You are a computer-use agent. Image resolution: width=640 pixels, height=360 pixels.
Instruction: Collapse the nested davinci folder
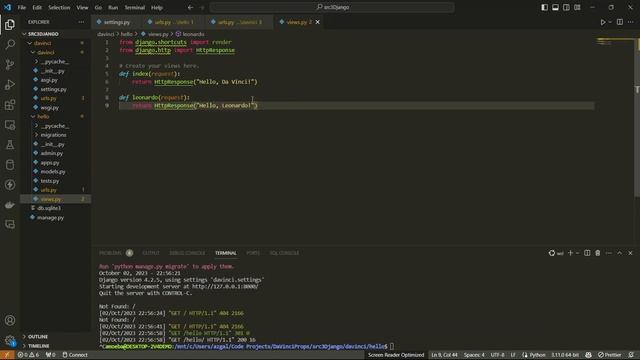[56, 52]
